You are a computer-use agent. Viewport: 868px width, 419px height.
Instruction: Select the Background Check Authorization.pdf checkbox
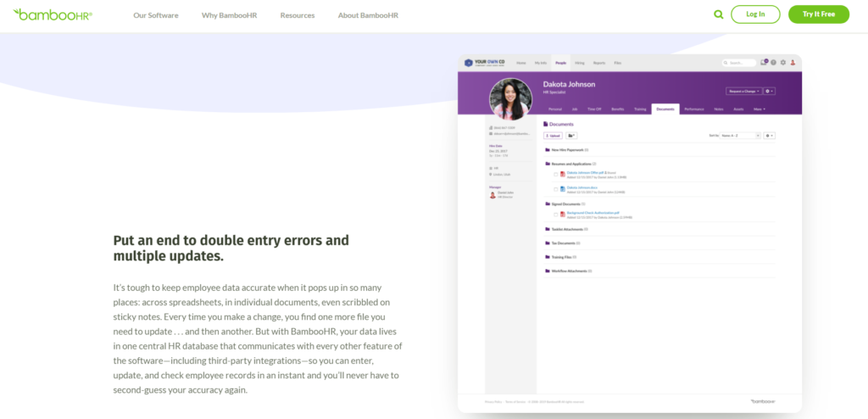556,215
